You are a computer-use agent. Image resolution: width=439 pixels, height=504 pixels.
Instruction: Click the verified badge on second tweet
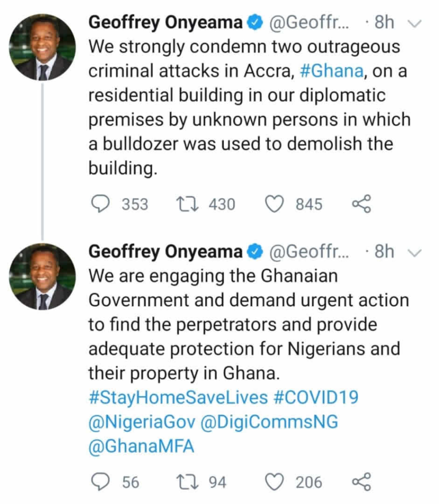point(254,252)
